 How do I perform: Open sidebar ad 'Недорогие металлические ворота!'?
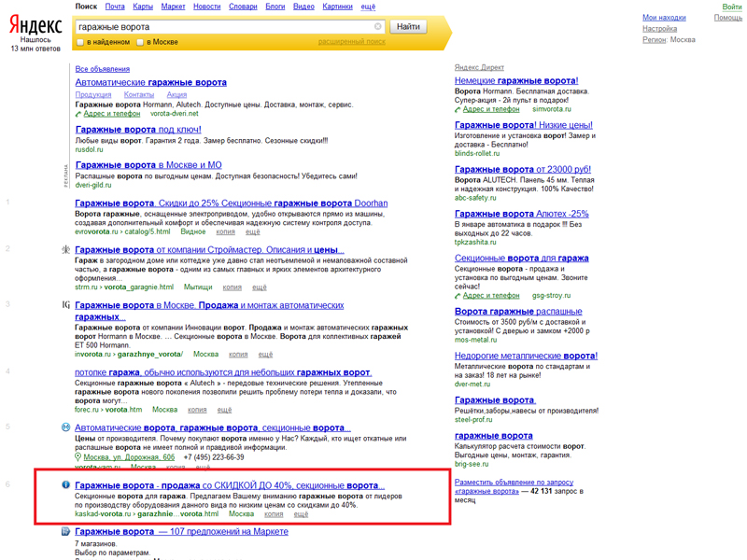coord(526,356)
